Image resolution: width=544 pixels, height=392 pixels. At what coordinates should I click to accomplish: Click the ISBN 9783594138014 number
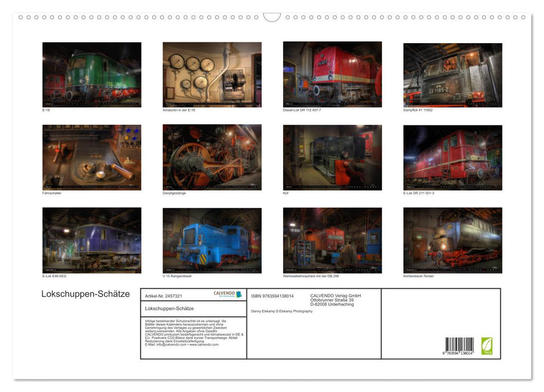pos(272,296)
